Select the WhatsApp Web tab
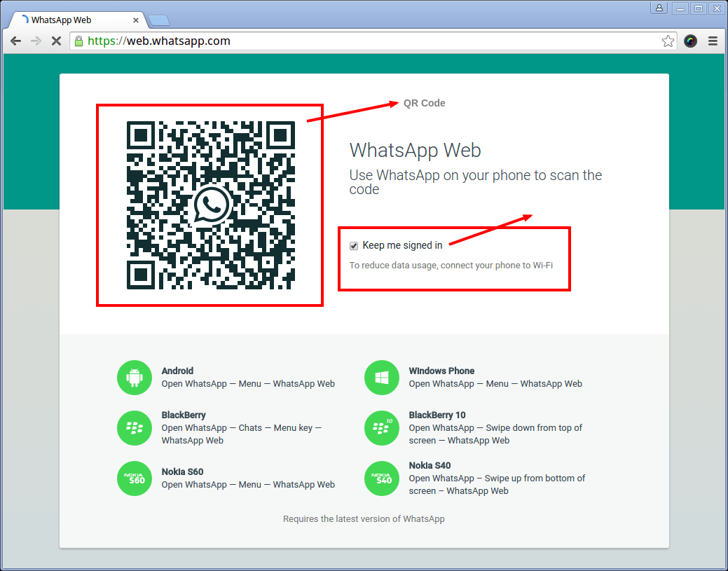This screenshot has width=728, height=571. [x=76, y=20]
